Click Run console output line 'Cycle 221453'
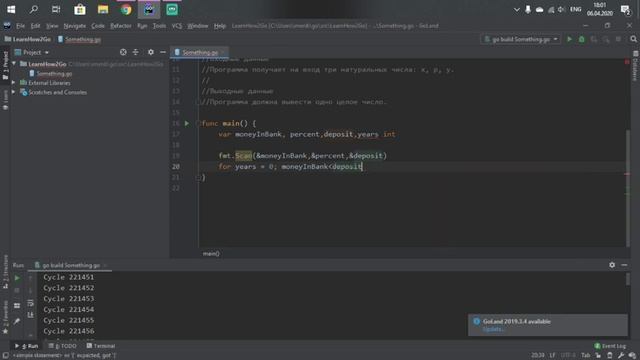 [69, 299]
